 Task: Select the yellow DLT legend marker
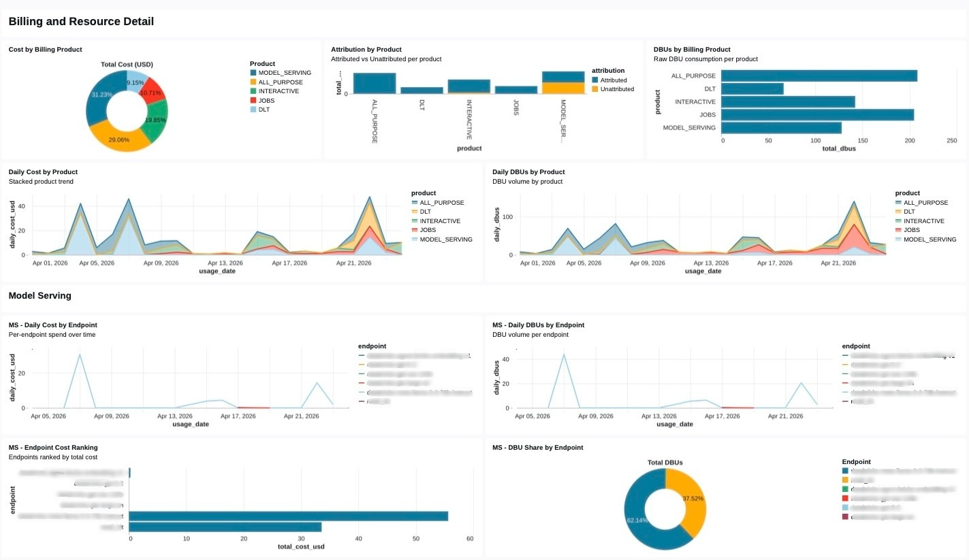[x=254, y=109]
